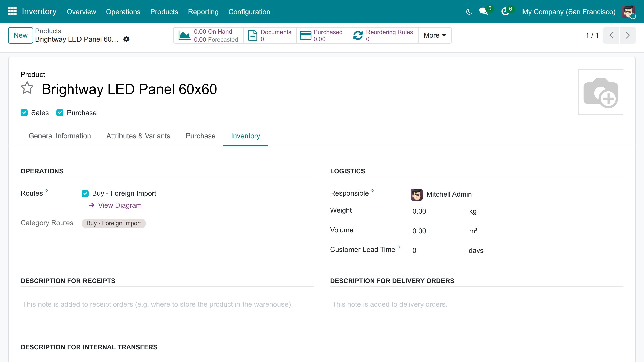This screenshot has height=362, width=644.
Task: Toggle dark mode moon icon
Action: tap(469, 12)
